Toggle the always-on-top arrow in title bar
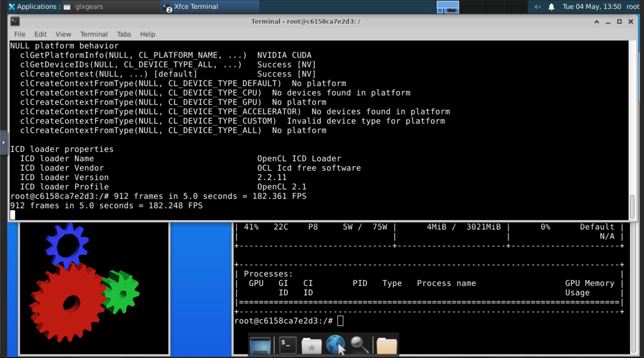The image size is (644, 358). click(597, 22)
